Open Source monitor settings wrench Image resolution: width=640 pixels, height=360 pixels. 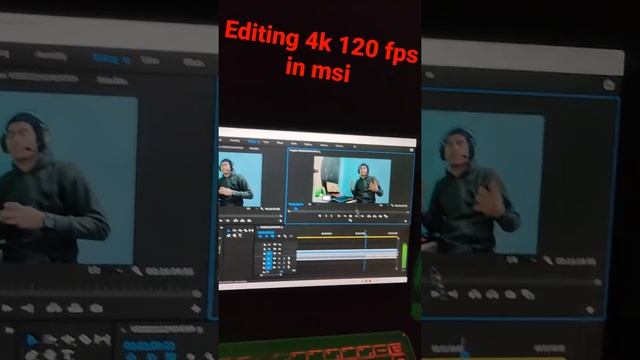pyautogui.click(x=262, y=209)
